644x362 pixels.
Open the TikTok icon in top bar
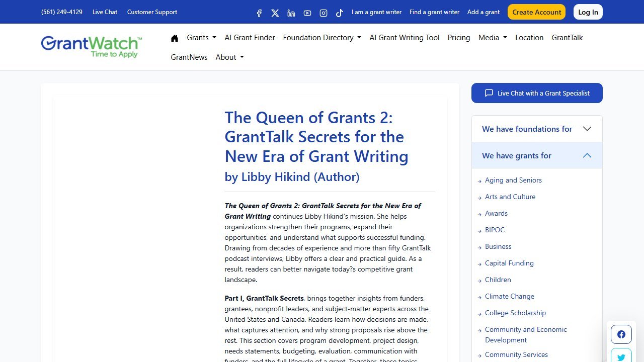[x=340, y=13]
